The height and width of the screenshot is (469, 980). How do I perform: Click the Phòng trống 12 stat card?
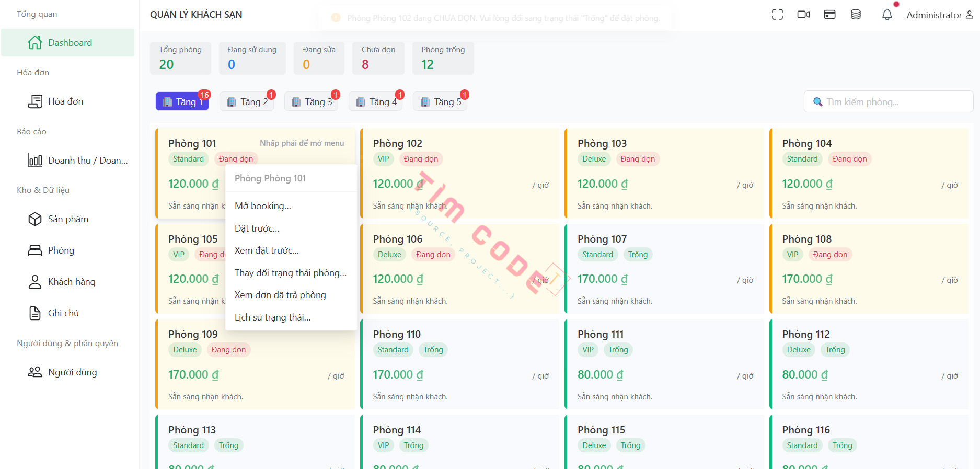(x=443, y=58)
